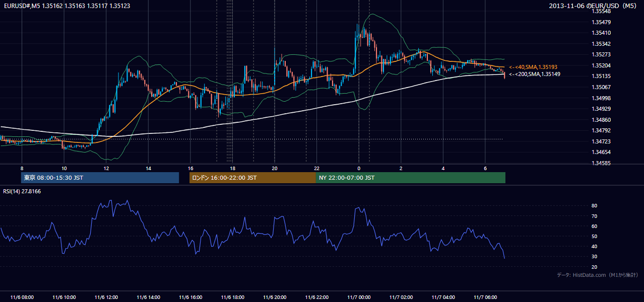Screen dimensions: 644x302
Task: Click the RSI 70 level label
Action: 595,216
